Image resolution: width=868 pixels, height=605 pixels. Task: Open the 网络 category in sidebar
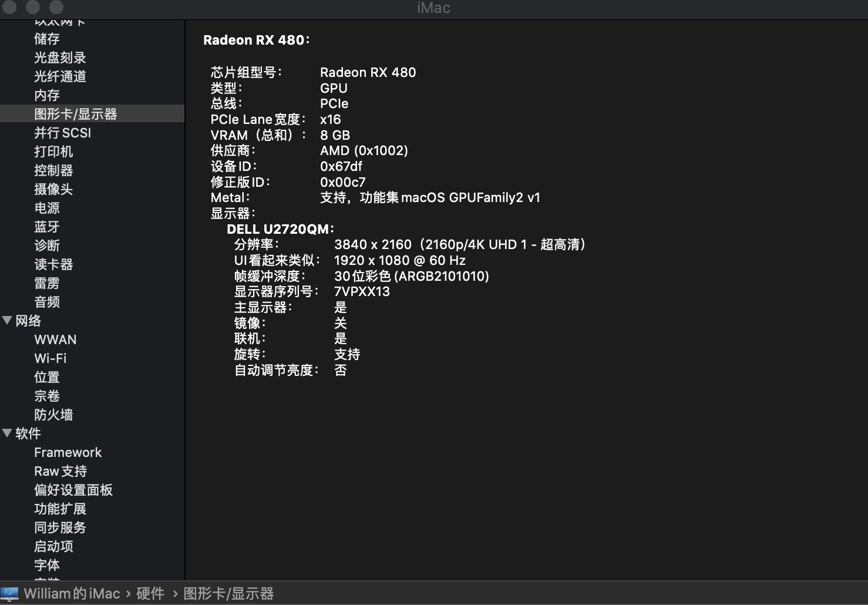(x=28, y=321)
